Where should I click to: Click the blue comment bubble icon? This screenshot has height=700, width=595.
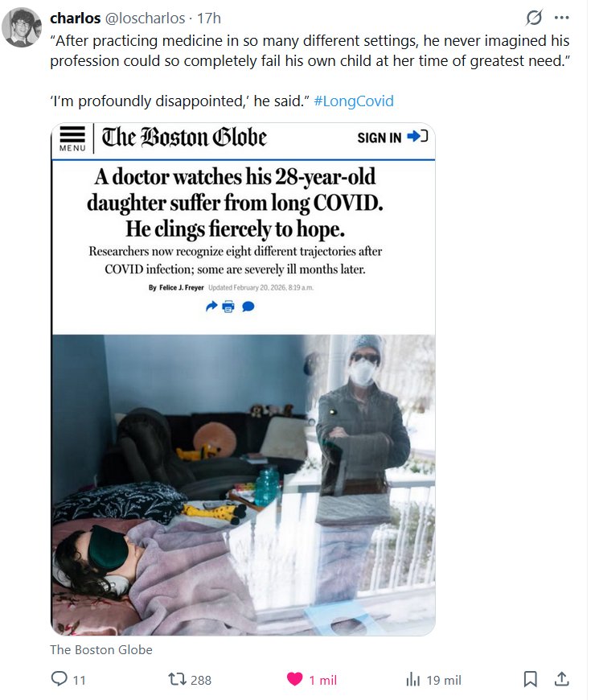[x=248, y=307]
